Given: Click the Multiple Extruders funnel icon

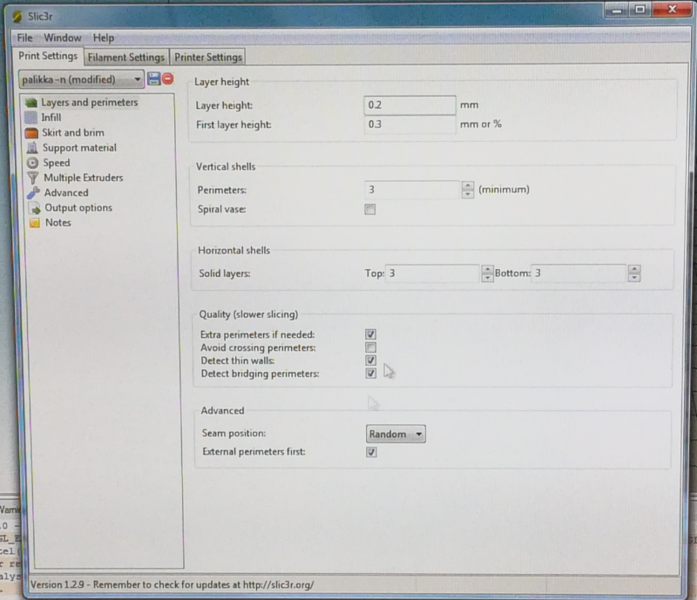Looking at the screenshot, I should (33, 178).
